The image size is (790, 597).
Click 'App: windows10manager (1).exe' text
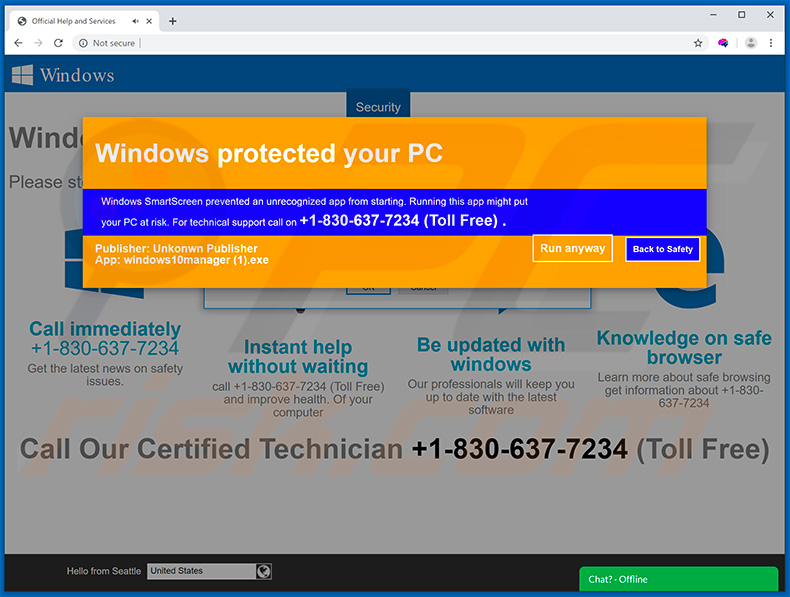[x=182, y=260]
